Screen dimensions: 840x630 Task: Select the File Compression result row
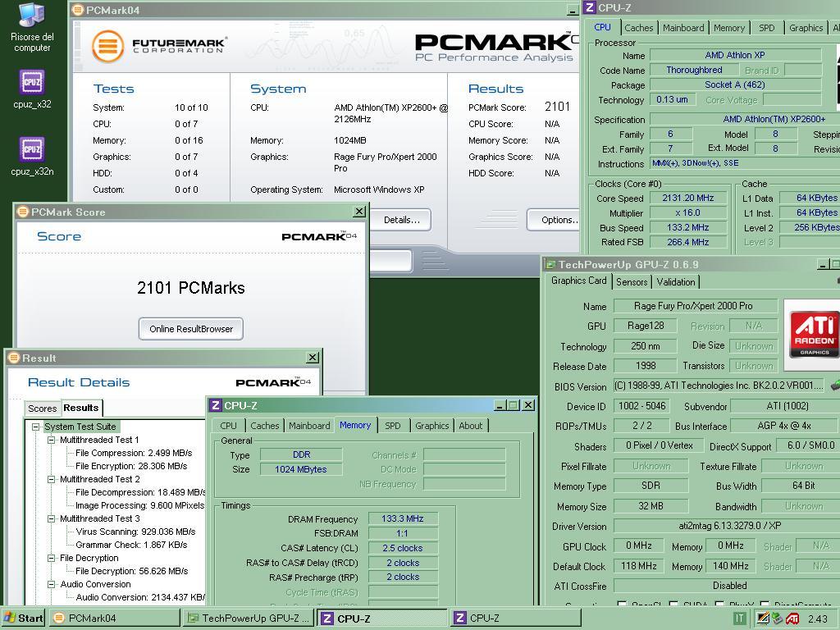pos(134,453)
